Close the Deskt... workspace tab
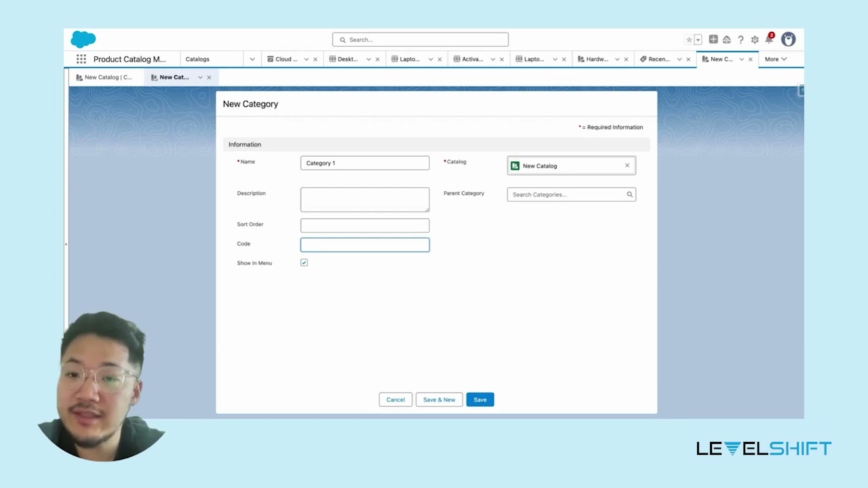This screenshot has height=488, width=868. [378, 60]
